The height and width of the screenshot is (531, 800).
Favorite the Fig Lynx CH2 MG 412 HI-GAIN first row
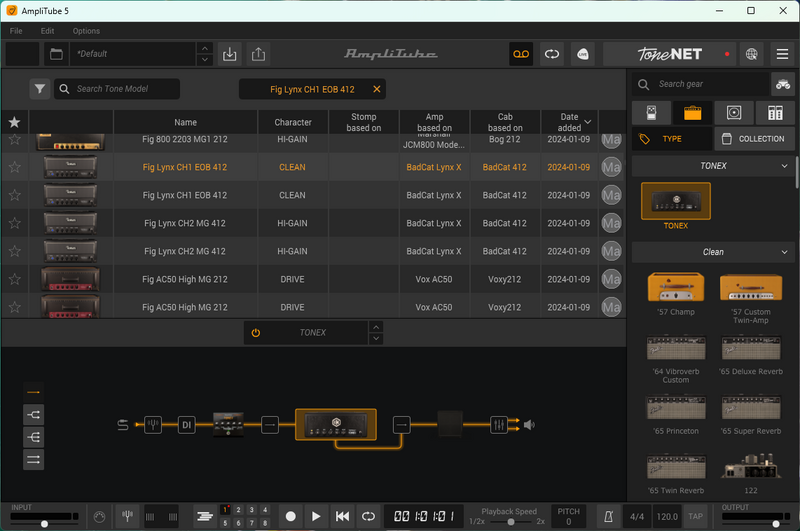(x=14, y=223)
